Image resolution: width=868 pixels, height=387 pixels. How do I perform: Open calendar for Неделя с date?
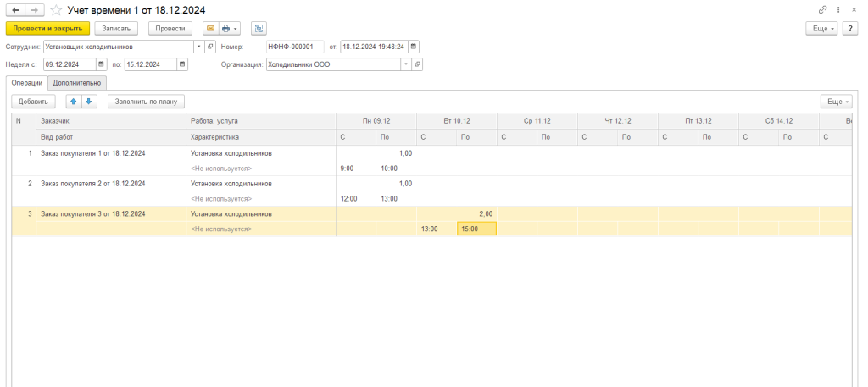[102, 64]
